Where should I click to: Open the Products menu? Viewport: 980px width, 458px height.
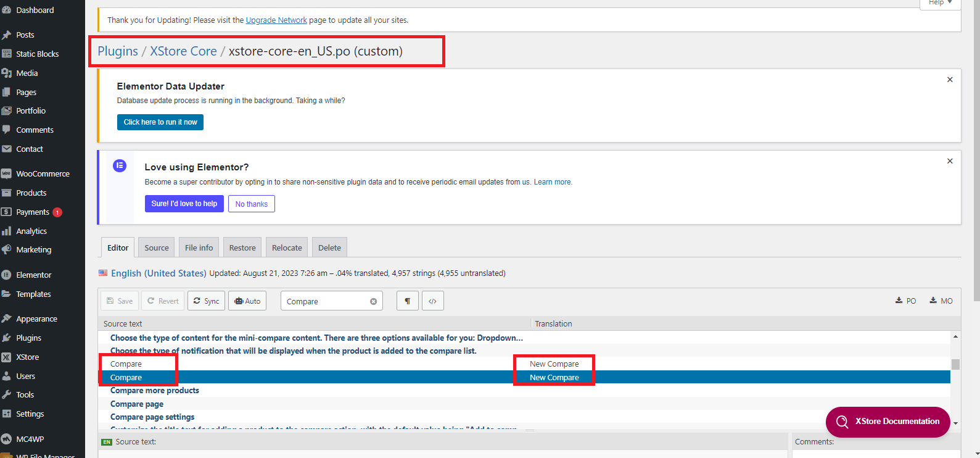pyautogui.click(x=31, y=193)
